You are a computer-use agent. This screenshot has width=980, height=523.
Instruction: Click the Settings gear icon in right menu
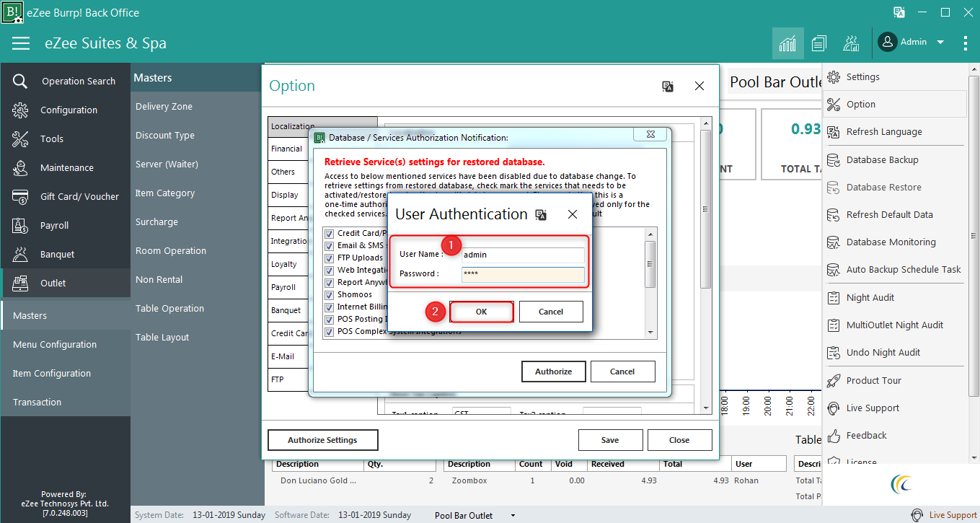pyautogui.click(x=834, y=77)
